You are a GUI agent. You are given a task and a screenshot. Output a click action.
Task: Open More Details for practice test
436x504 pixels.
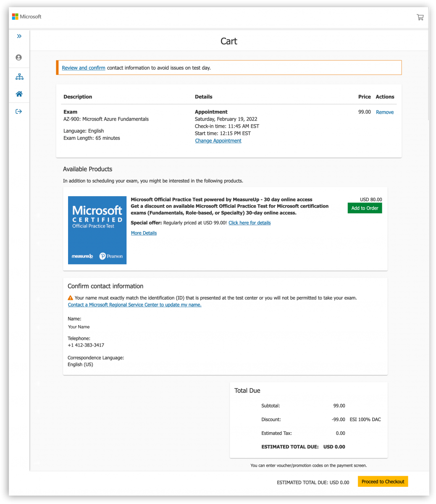[144, 233]
